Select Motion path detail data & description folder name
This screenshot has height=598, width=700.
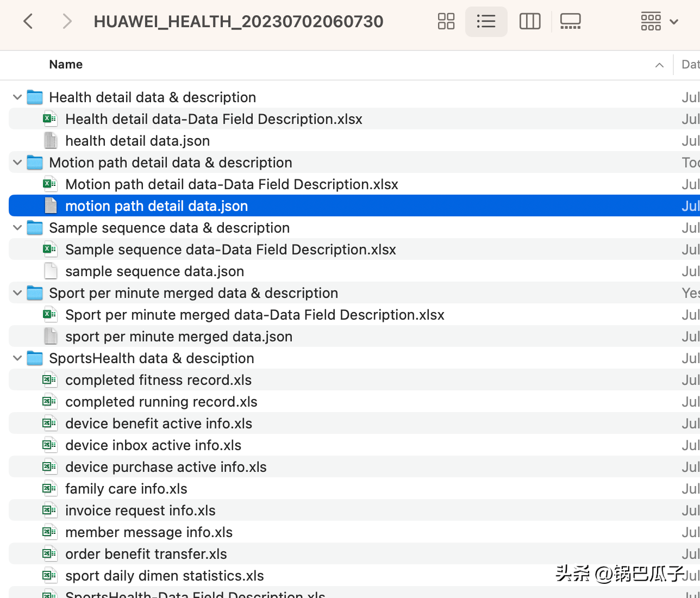pyautogui.click(x=171, y=163)
